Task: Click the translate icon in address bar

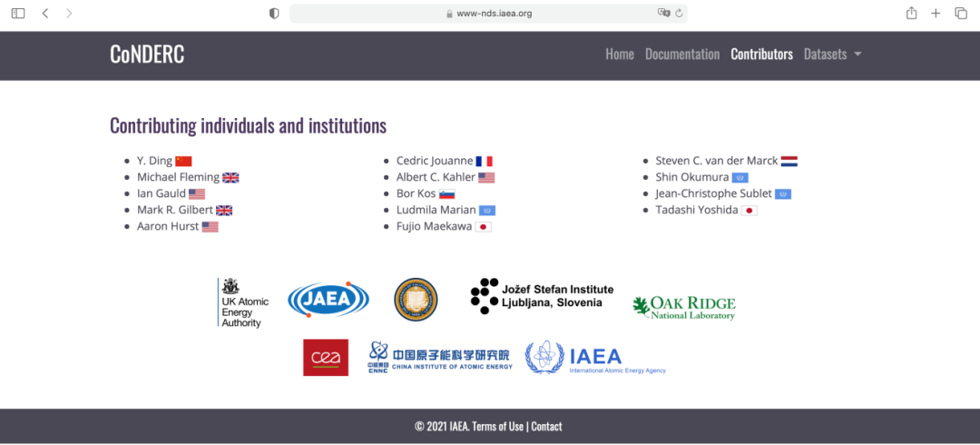Action: coord(663,13)
